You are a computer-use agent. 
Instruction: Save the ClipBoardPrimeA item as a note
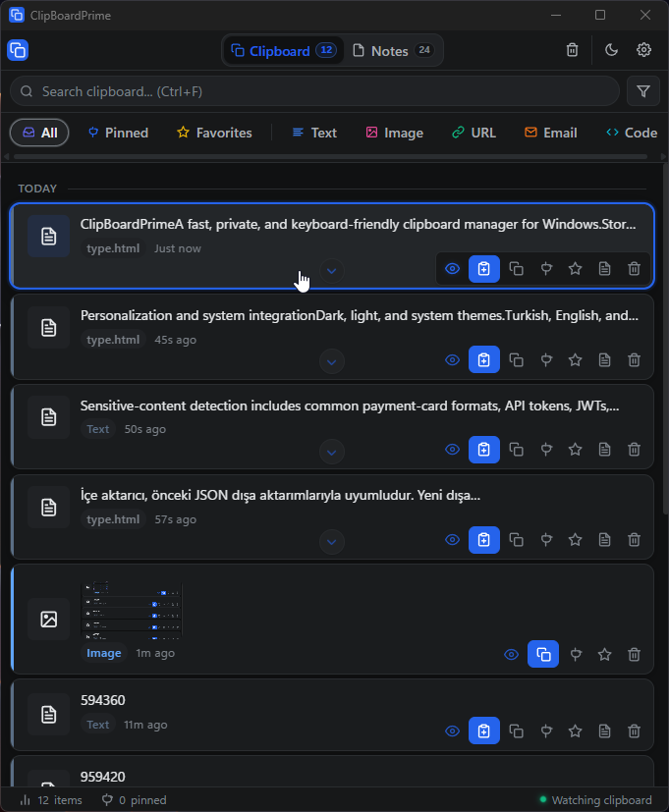point(605,269)
